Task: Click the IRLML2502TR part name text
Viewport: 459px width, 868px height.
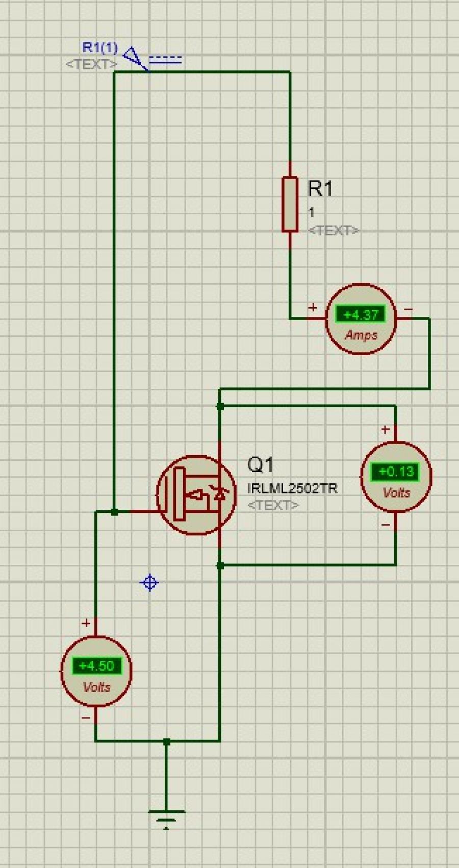Action: (x=292, y=488)
